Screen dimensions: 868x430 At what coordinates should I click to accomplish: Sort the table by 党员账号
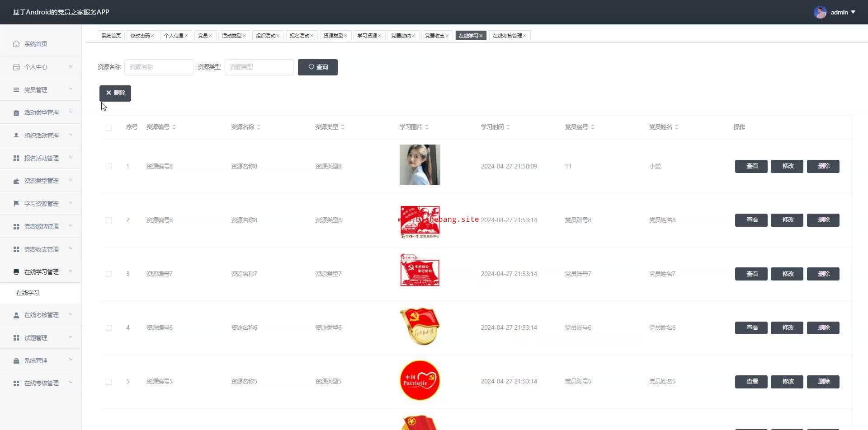point(593,127)
